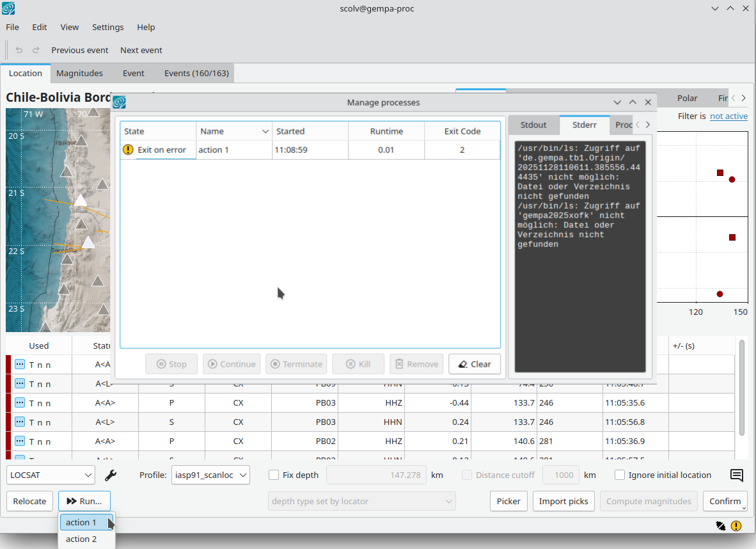
Task: Click the 'not active' filter link
Action: point(728,116)
